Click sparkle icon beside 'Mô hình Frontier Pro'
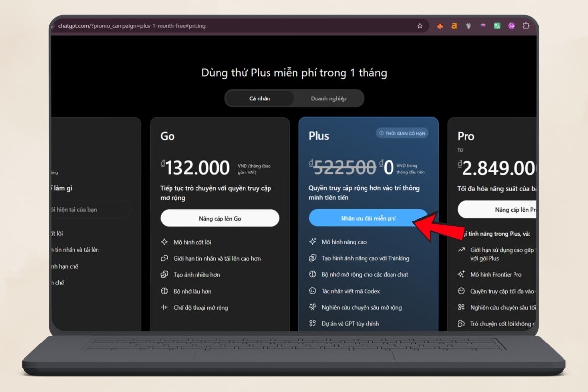Screen dimensions: 588x392 coord(461,274)
